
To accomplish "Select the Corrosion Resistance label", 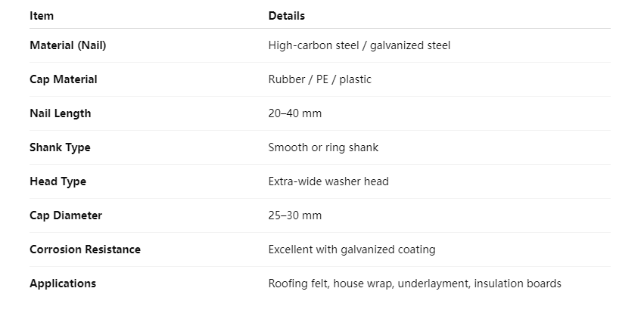I will [85, 249].
